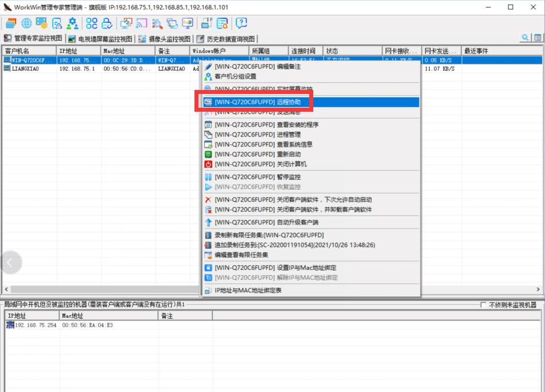Tick the 不侦测未监视机器 checkbox
This screenshot has height=392, width=545.
coord(483,305)
